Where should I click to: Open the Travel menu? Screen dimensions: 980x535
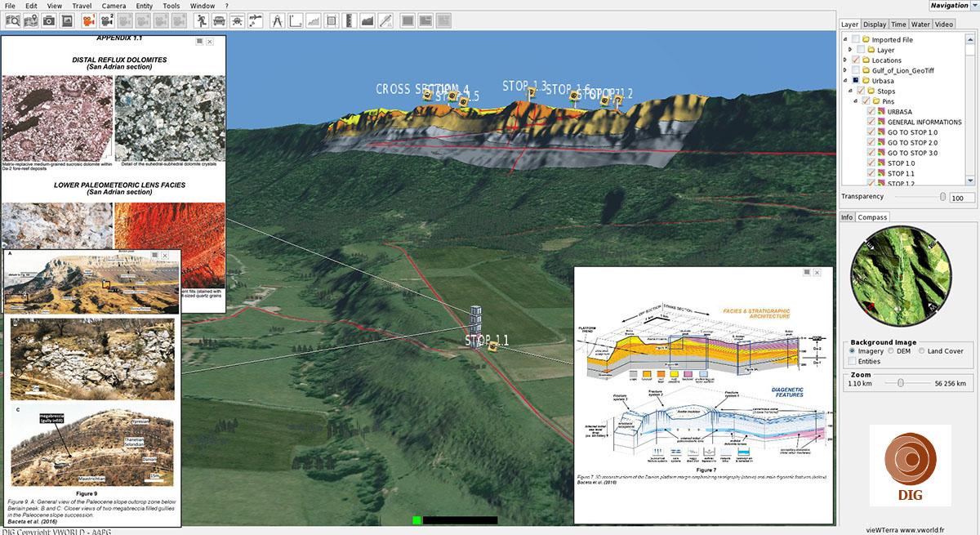point(82,6)
